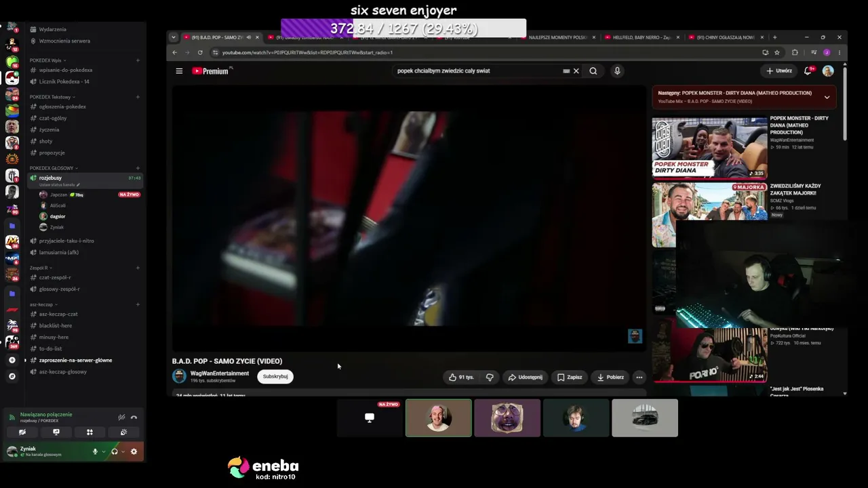Image resolution: width=868 pixels, height=488 pixels.
Task: Mute the Discord microphone
Action: point(95,451)
